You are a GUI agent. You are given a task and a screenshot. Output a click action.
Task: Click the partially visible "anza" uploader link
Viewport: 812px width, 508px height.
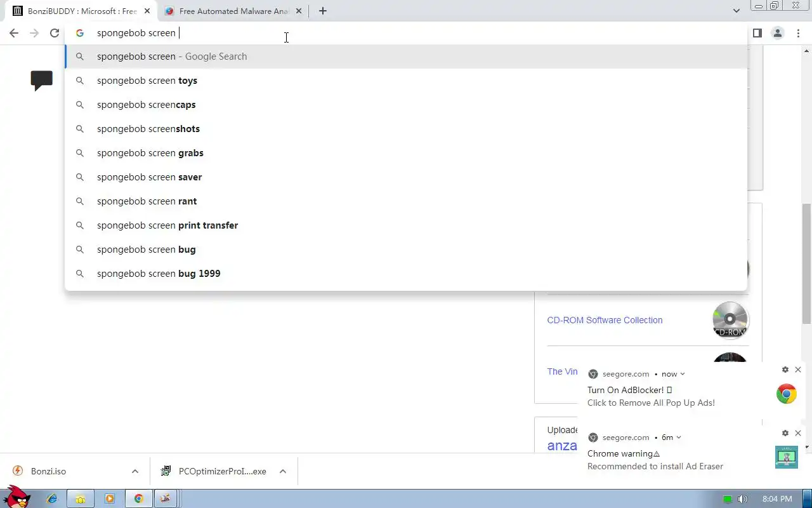pyautogui.click(x=562, y=446)
